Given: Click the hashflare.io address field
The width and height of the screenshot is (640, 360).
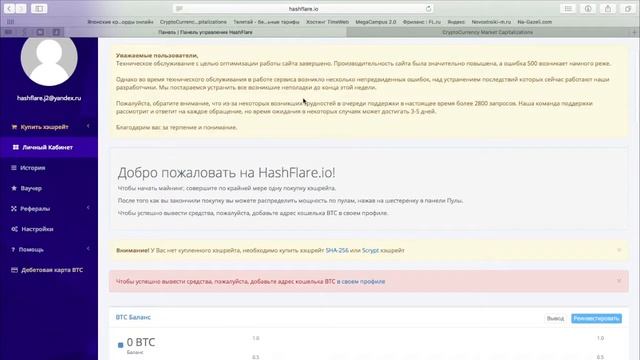Looking at the screenshot, I should tap(303, 9).
